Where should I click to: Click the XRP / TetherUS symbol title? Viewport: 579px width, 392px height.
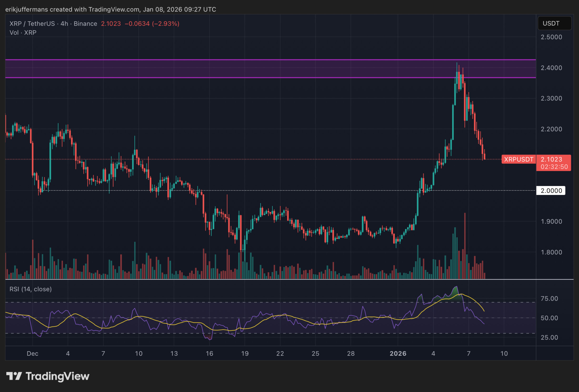32,24
